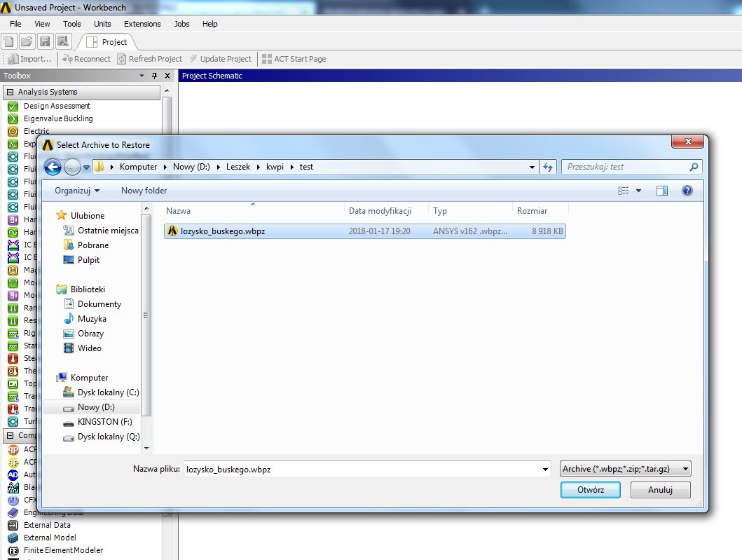This screenshot has width=742, height=560.
Task: Toggle the preview pane icon
Action: coord(662,191)
